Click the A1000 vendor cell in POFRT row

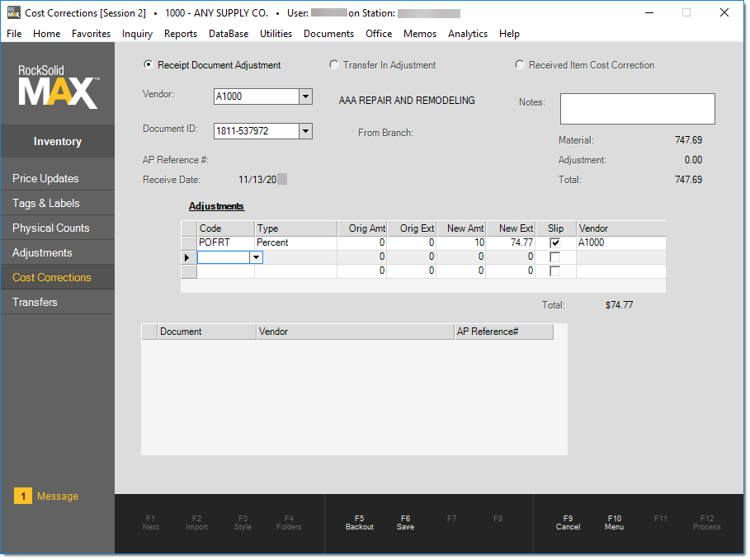(x=620, y=243)
